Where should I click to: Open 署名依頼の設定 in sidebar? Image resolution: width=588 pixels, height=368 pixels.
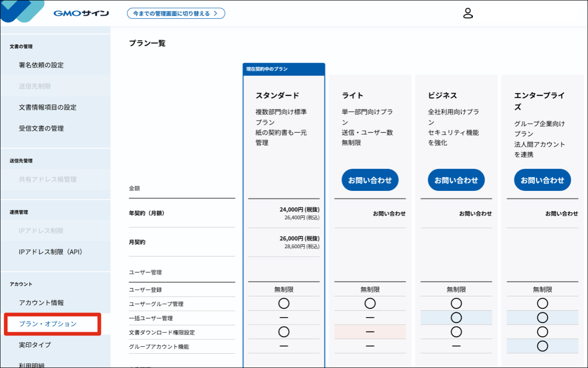pos(41,65)
